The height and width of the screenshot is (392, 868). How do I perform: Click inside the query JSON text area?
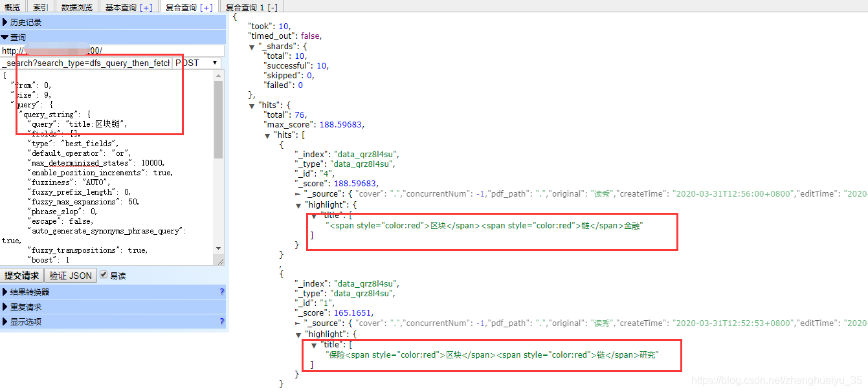tap(107, 168)
